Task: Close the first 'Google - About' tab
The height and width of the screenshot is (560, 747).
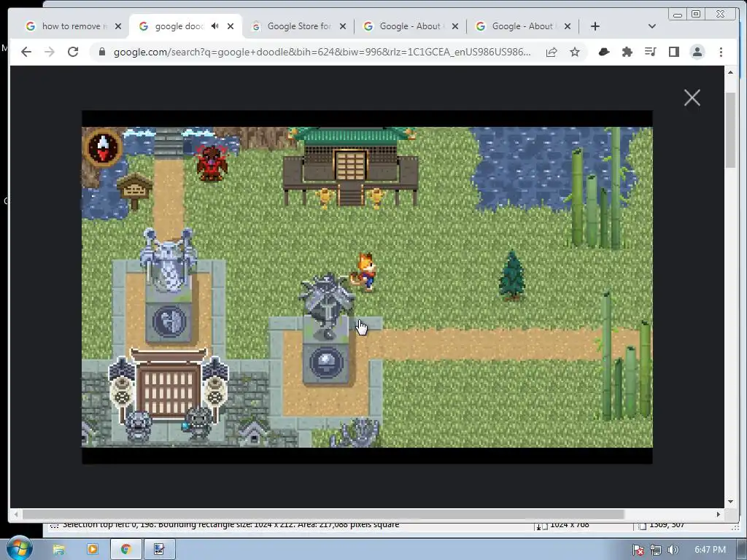Action: (x=455, y=26)
